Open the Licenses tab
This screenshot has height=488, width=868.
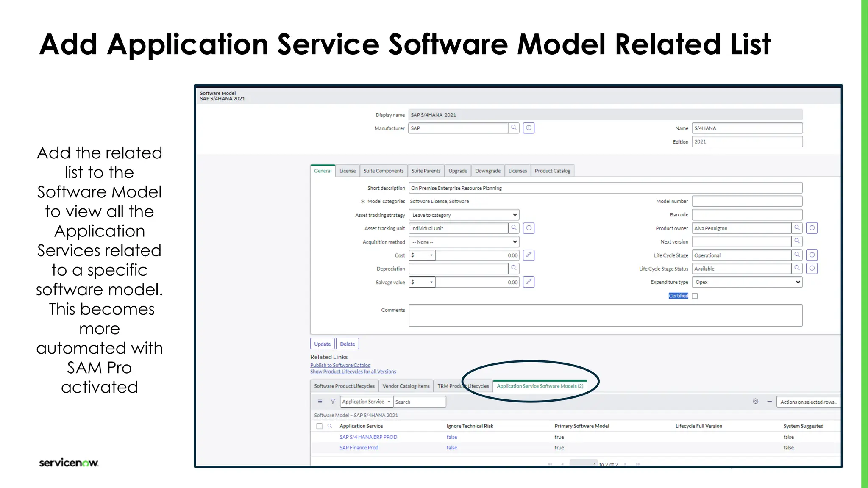[517, 171]
